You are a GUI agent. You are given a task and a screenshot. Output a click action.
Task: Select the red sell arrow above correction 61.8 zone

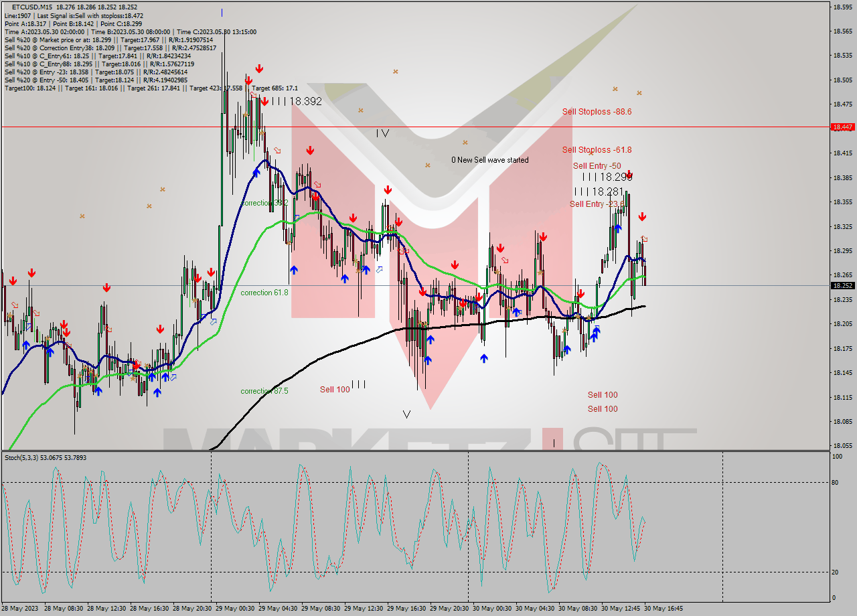coord(353,218)
